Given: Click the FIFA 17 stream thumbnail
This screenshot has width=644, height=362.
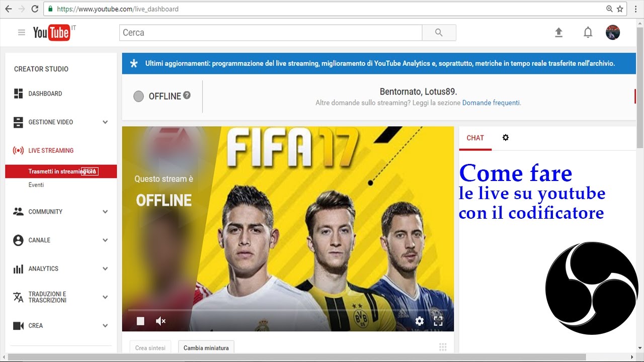Looking at the screenshot, I should [288, 229].
